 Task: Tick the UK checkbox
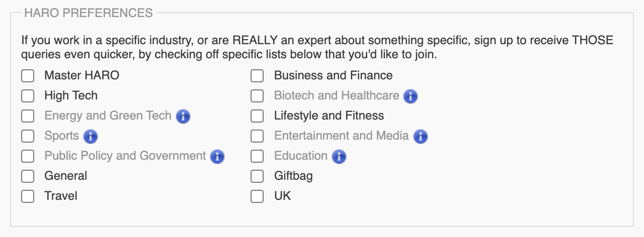pos(257,196)
